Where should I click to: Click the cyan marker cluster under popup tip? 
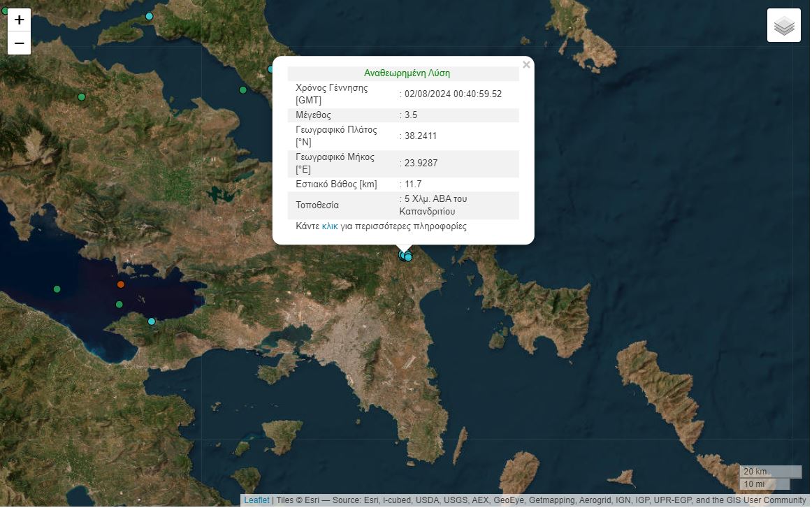pos(405,256)
